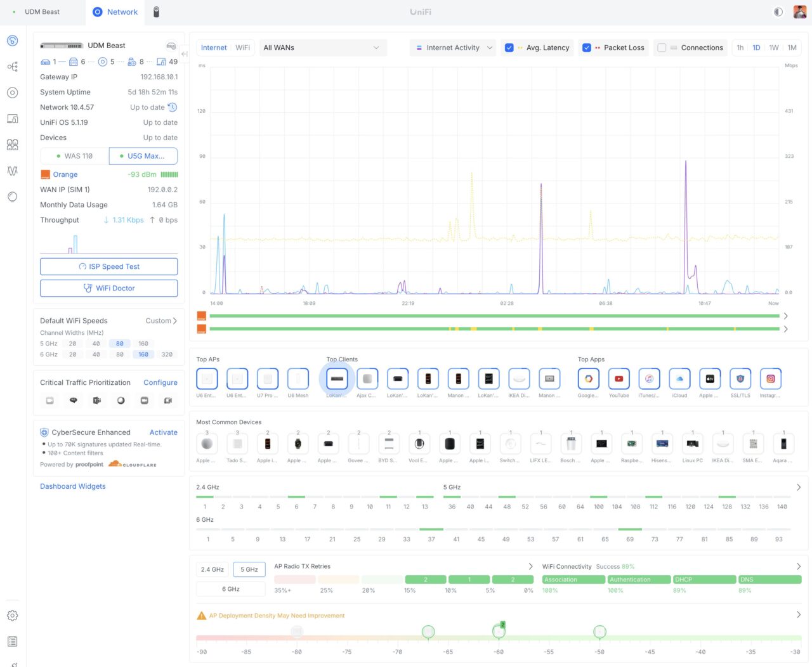Expand the second Orange WAN timeline row chevron
This screenshot has height=667, width=812.
coord(786,329)
